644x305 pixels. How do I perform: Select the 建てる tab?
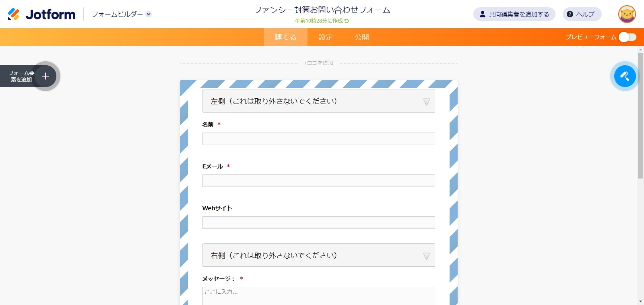(285, 37)
